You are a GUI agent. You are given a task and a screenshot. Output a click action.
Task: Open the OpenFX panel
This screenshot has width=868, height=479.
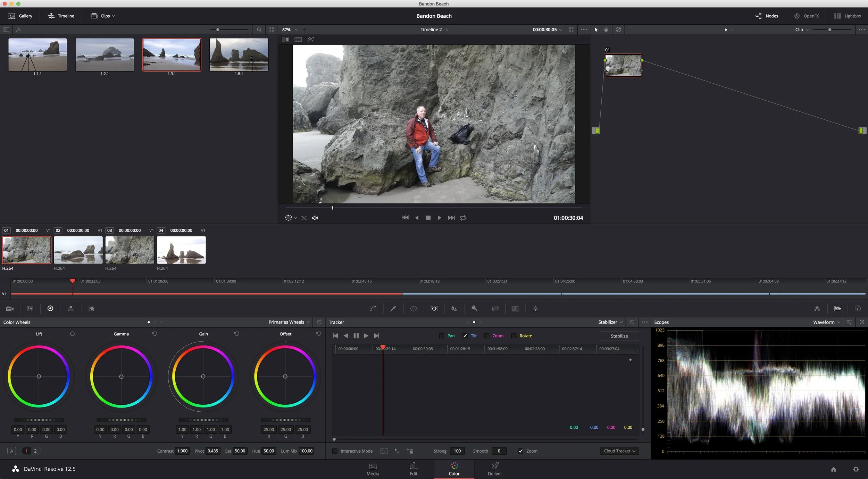click(x=806, y=16)
